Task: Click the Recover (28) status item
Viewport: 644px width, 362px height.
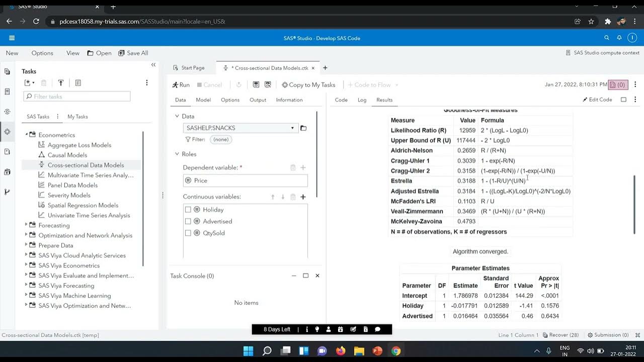Action: (x=560, y=335)
